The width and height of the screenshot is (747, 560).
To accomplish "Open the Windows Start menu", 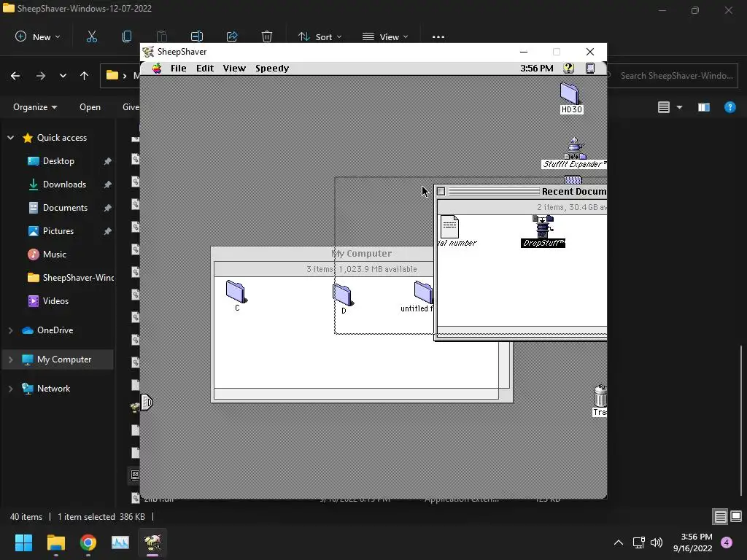I will [x=23, y=542].
